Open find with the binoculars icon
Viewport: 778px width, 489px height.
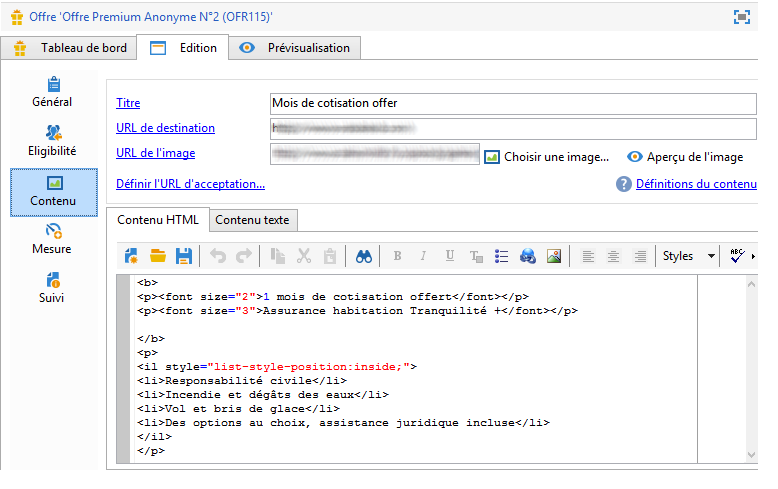click(x=364, y=256)
